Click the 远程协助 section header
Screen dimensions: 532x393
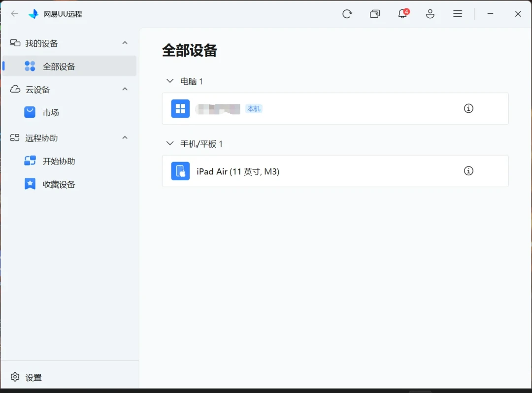[x=69, y=138]
